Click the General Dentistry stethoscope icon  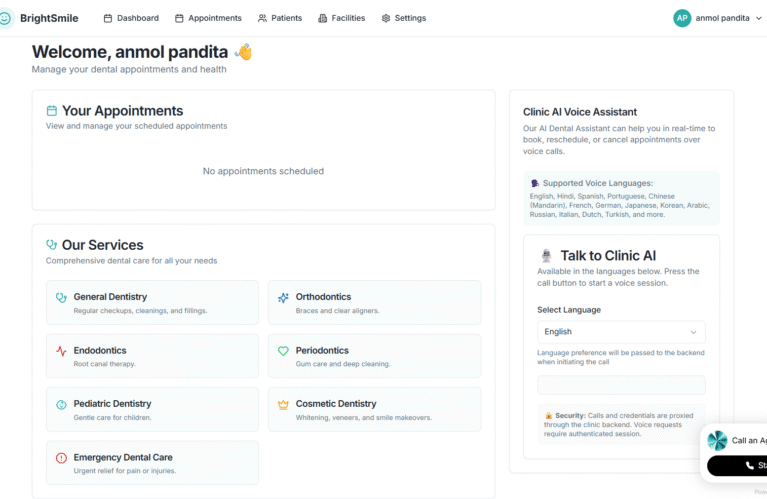tap(61, 297)
